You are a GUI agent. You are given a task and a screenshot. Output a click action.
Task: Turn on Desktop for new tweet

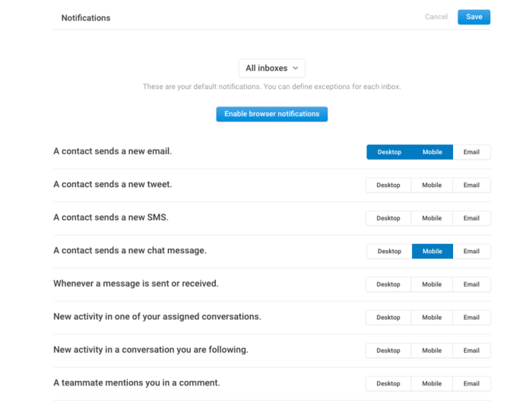pyautogui.click(x=388, y=185)
